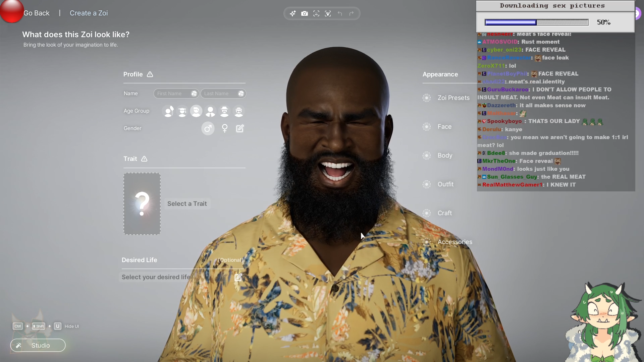This screenshot has height=362, width=644.
Task: Open the Select a Trait chooser
Action: [142, 203]
